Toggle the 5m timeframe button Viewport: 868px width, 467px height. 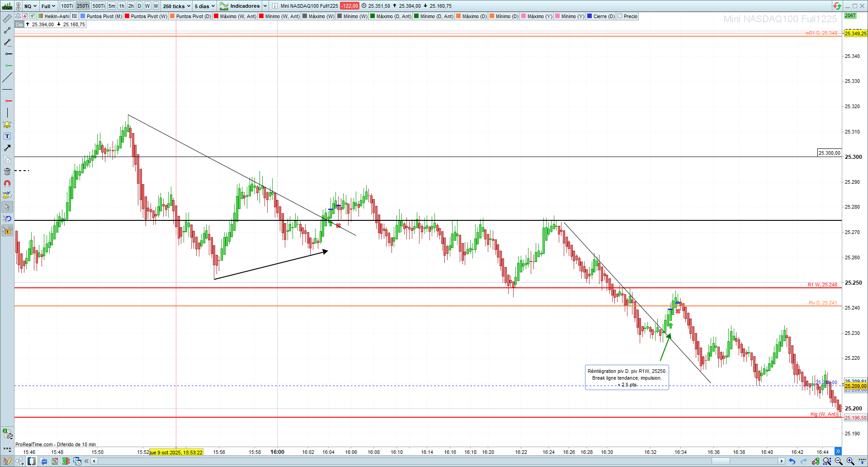(112, 6)
